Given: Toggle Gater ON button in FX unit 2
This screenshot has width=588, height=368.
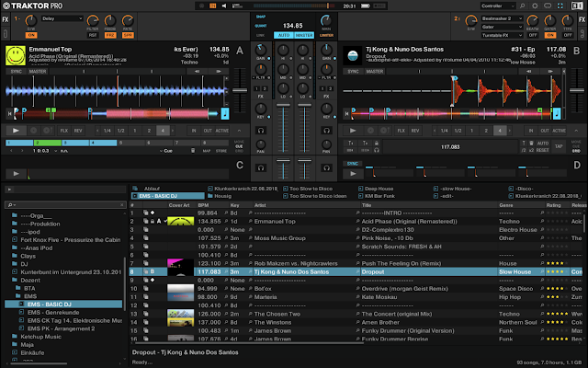Looking at the screenshot, I should click(550, 35).
